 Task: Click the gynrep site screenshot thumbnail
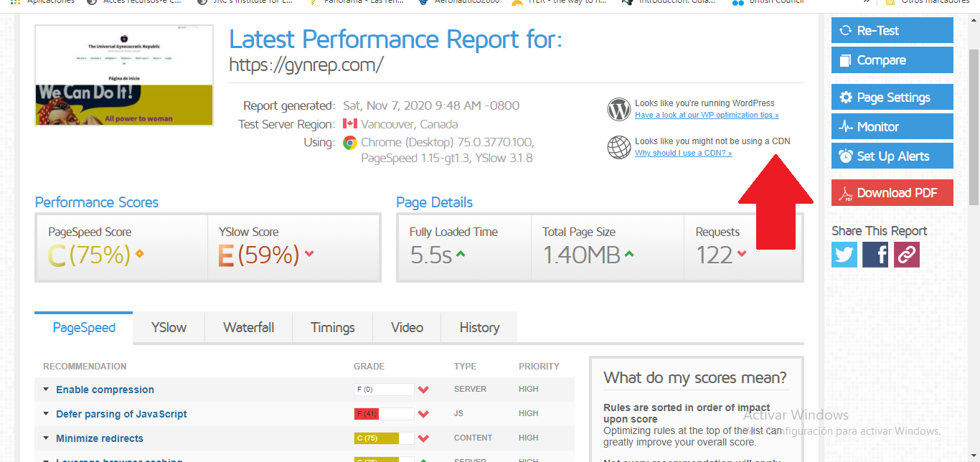(124, 75)
